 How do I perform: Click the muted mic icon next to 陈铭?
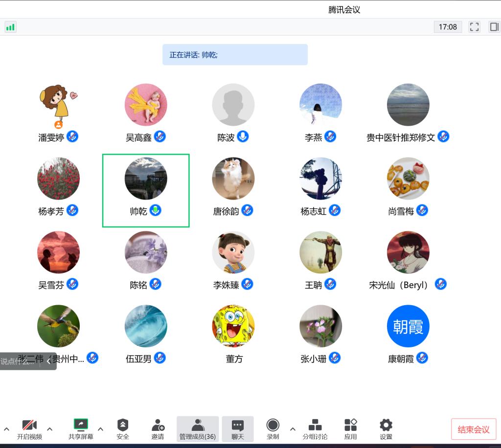coord(155,284)
